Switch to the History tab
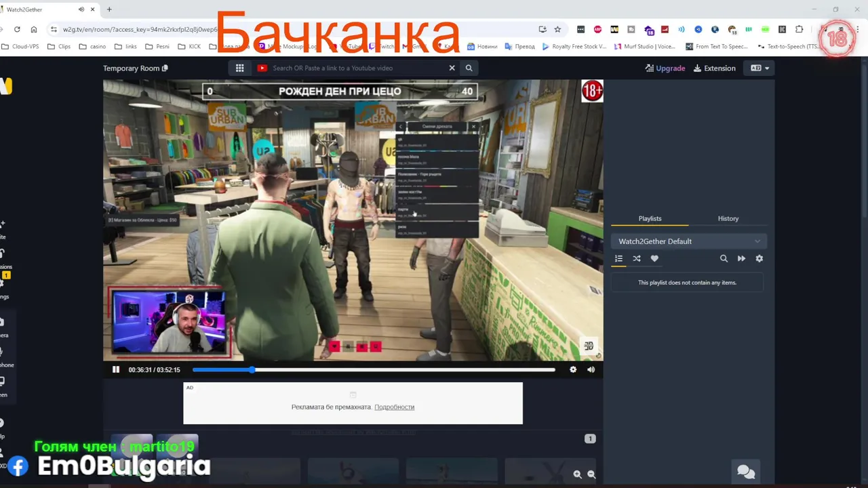Screen dimensions: 868x488 click(x=728, y=218)
